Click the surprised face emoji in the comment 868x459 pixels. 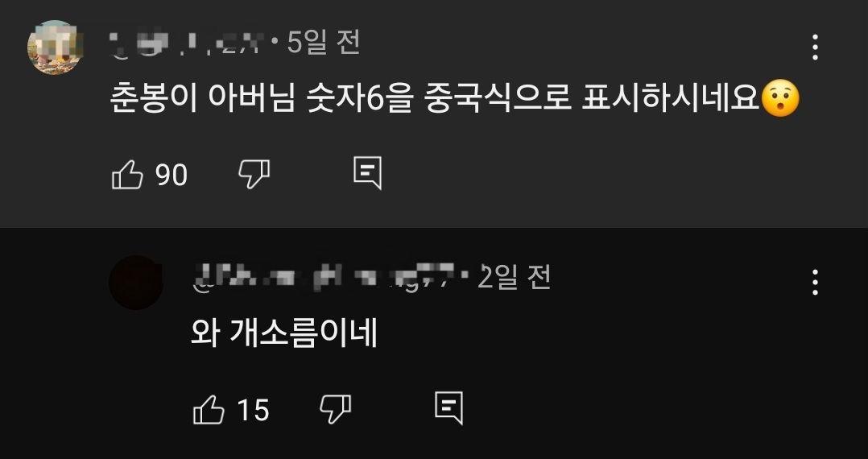[780, 98]
